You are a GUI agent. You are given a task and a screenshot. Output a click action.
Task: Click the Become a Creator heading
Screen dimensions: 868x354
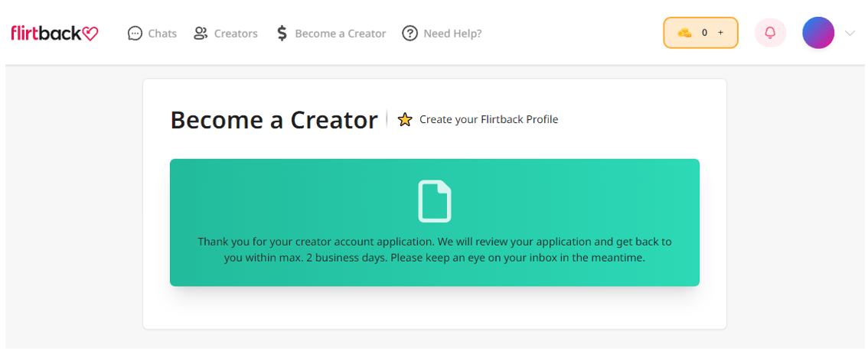[x=274, y=119]
